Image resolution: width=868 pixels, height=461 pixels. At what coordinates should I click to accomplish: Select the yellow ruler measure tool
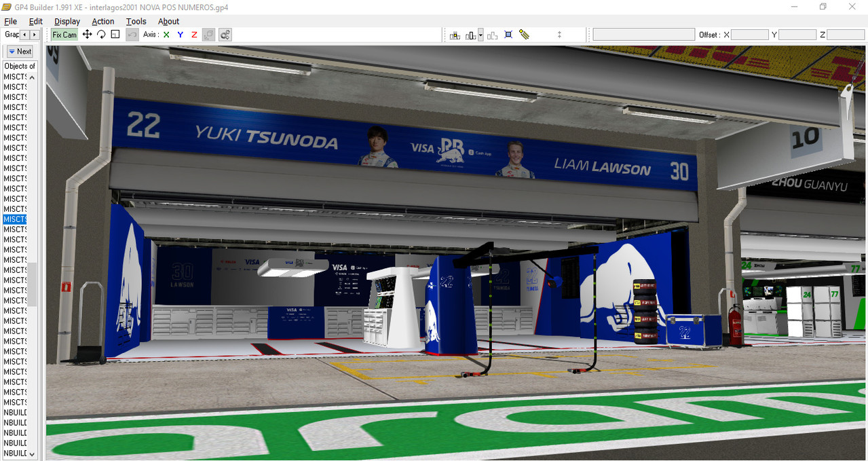[x=524, y=35]
